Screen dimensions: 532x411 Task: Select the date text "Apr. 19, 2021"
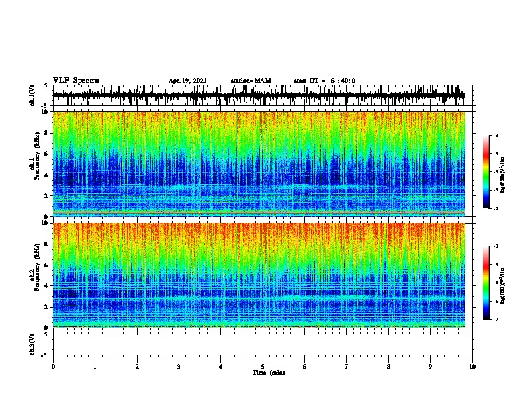point(187,81)
